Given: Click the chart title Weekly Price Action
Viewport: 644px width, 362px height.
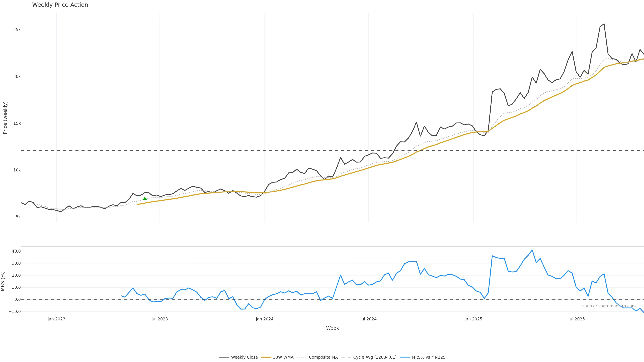Looking at the screenshot, I should tap(60, 5).
